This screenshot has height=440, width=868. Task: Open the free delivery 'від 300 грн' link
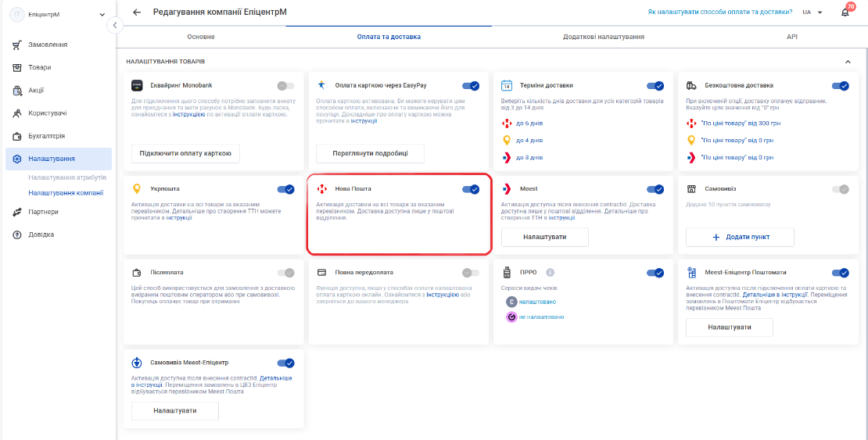pyautogui.click(x=741, y=123)
